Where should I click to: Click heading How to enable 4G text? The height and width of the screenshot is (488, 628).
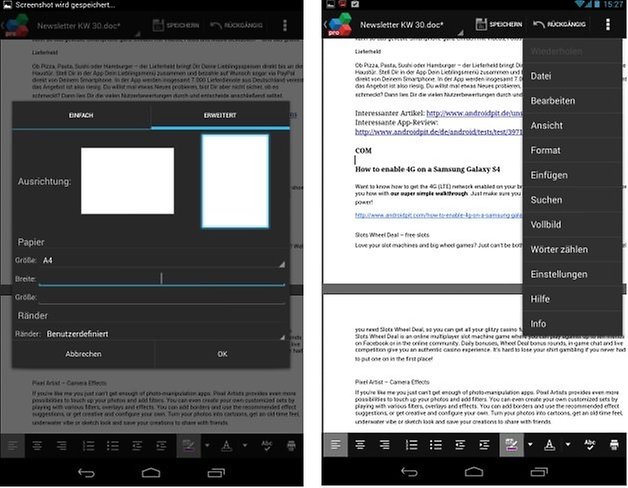(x=427, y=169)
